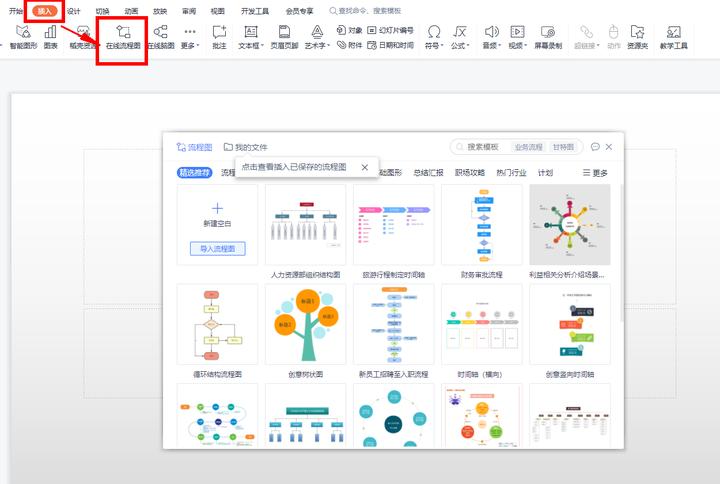Select the 职场攻略 category
This screenshot has width=720, height=484.
pos(470,173)
